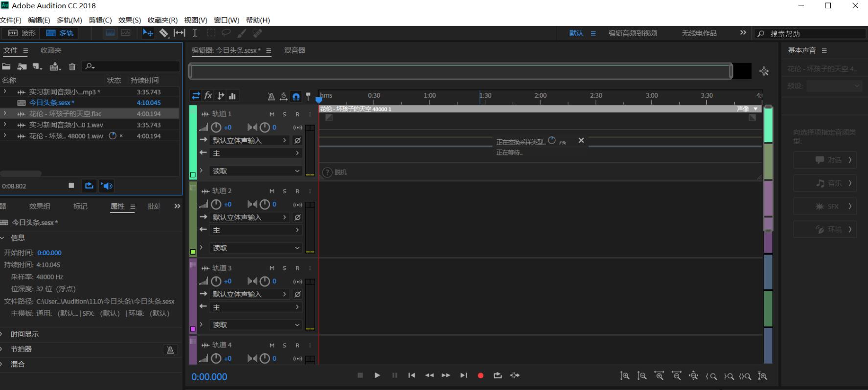Toggle loop playback in transport
This screenshot has width=868, height=390.
[x=498, y=375]
